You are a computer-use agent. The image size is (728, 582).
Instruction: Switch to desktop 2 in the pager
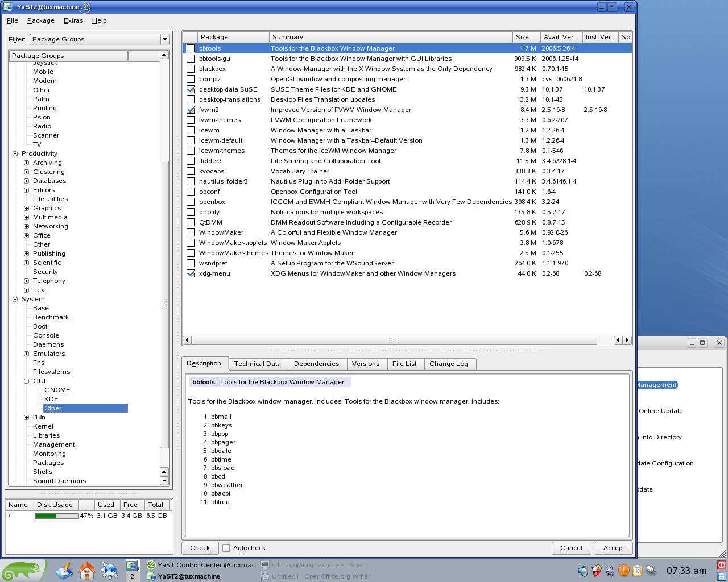(132, 576)
